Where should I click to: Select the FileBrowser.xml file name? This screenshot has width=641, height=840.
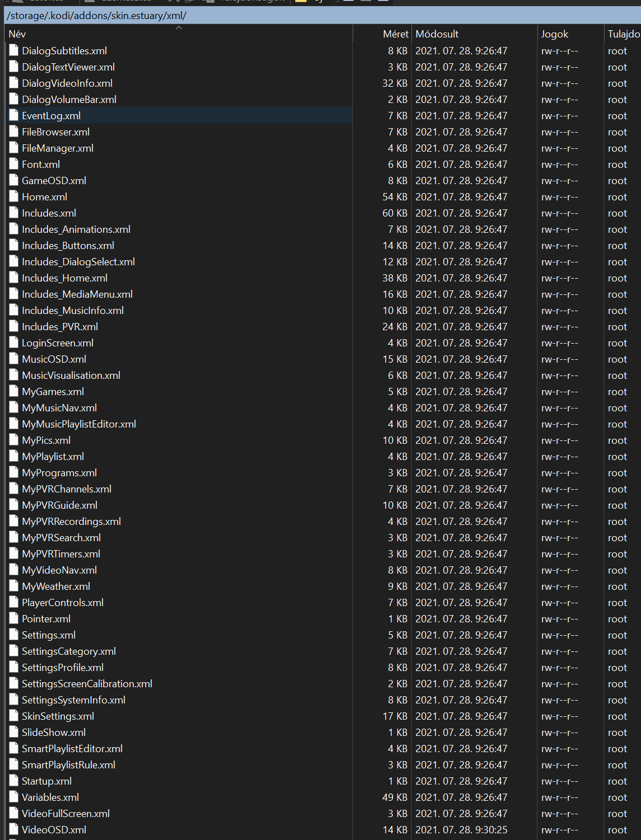coord(55,132)
